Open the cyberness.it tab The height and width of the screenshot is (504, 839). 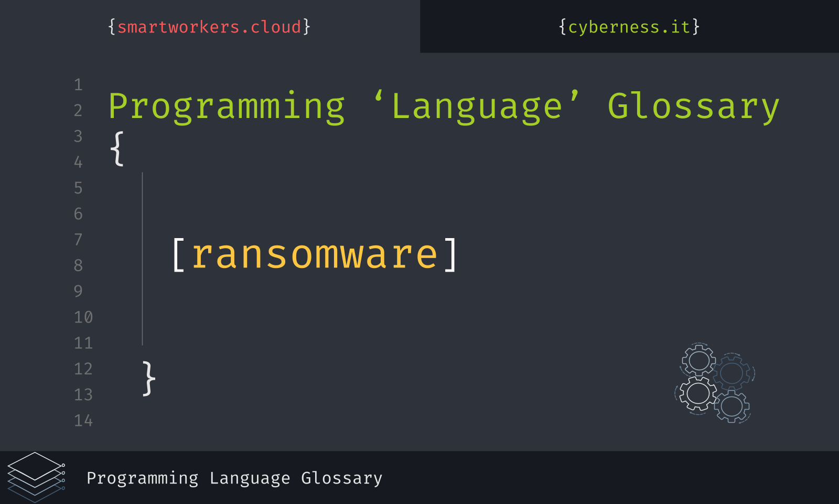tap(629, 27)
